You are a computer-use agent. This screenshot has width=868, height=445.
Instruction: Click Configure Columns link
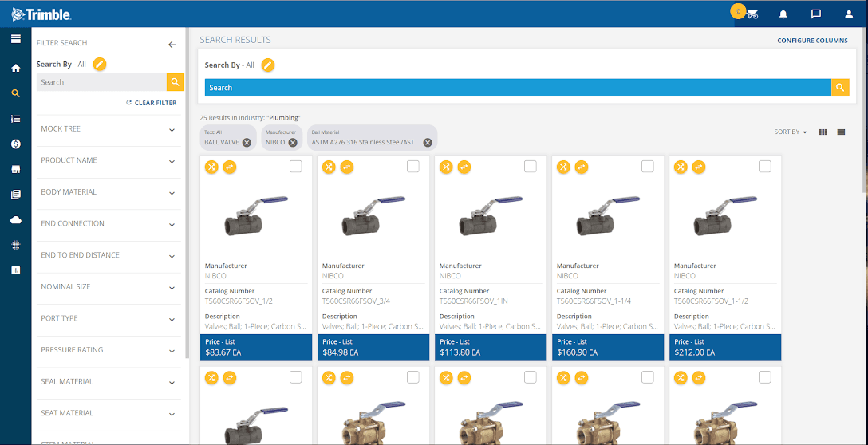[x=812, y=40]
